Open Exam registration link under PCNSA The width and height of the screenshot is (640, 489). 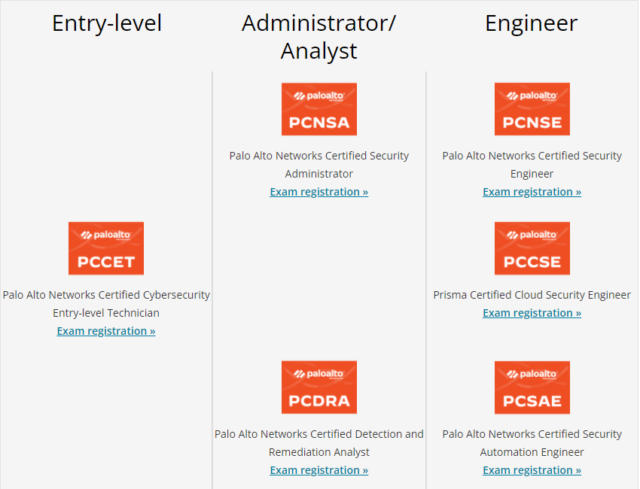pyautogui.click(x=319, y=191)
